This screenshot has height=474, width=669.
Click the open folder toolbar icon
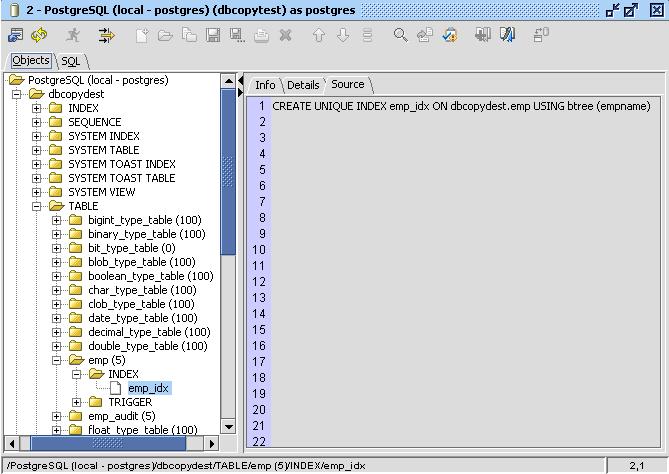pyautogui.click(x=165, y=35)
